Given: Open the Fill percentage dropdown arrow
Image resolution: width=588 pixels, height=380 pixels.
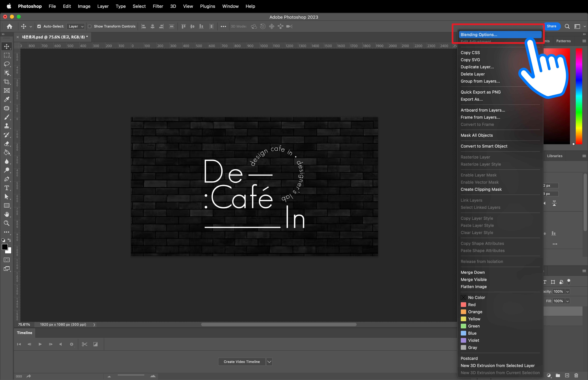Looking at the screenshot, I should pyautogui.click(x=568, y=301).
